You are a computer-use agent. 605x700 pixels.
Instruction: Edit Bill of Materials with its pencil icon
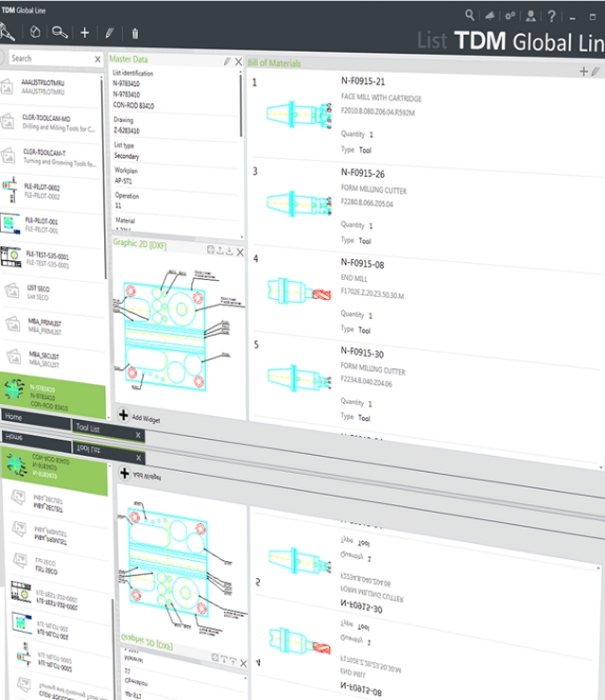pyautogui.click(x=596, y=72)
